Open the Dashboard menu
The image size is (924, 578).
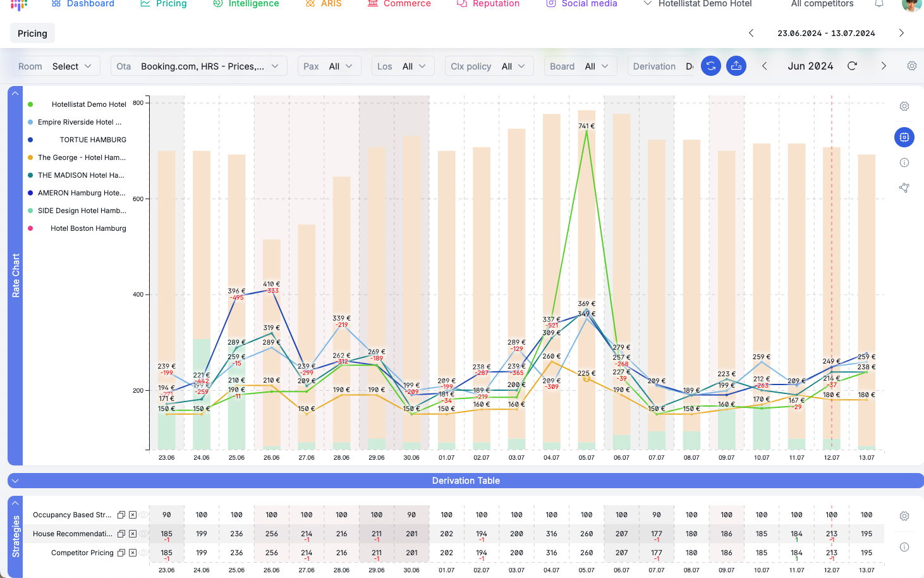click(x=83, y=4)
